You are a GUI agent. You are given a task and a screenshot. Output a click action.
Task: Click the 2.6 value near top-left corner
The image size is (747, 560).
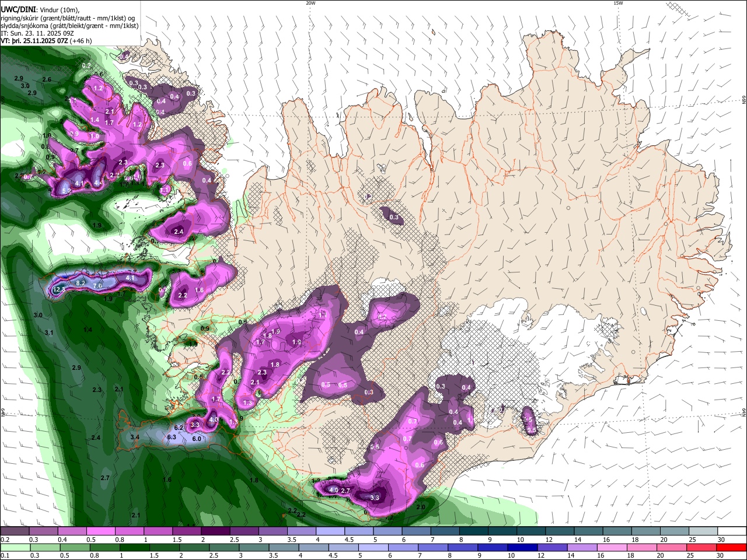tap(47, 79)
